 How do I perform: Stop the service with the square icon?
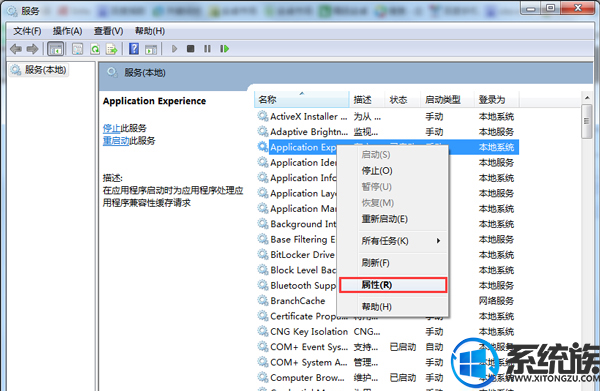pyautogui.click(x=191, y=49)
